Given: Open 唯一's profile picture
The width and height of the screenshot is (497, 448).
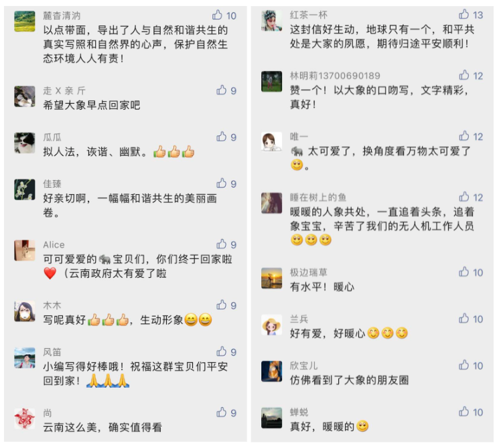Looking at the screenshot, I should point(271,142).
